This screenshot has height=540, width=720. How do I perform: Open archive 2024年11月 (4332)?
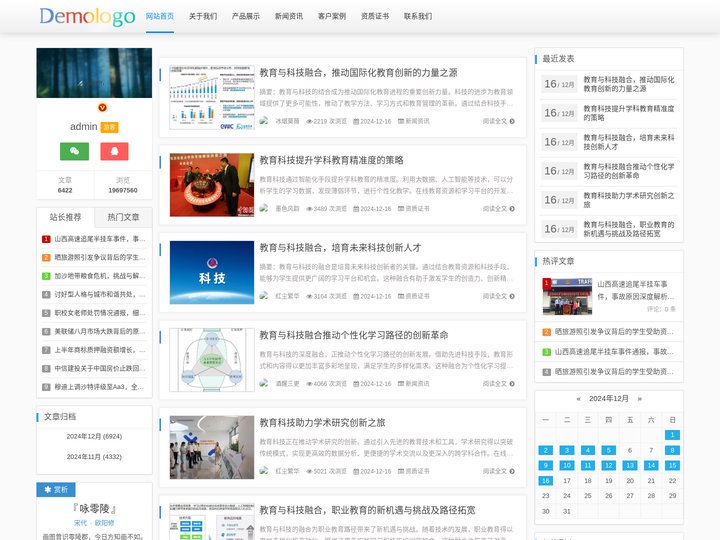94,457
